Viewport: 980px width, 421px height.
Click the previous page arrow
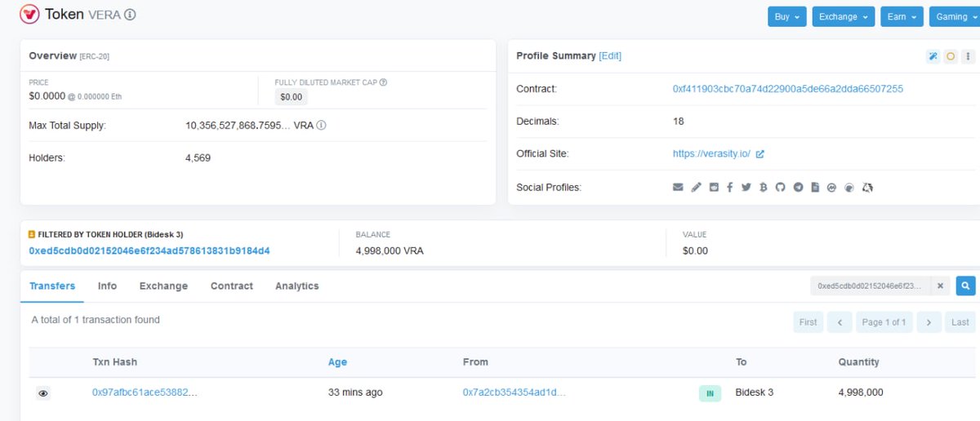click(840, 322)
